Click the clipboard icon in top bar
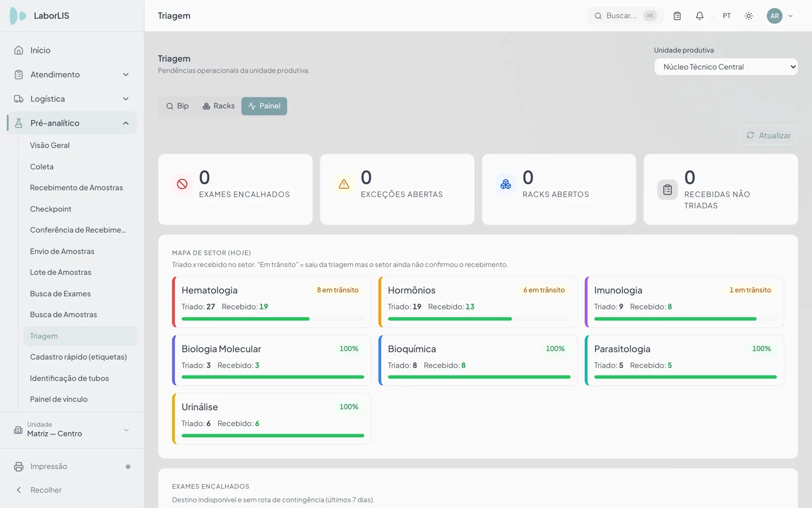 677,16
